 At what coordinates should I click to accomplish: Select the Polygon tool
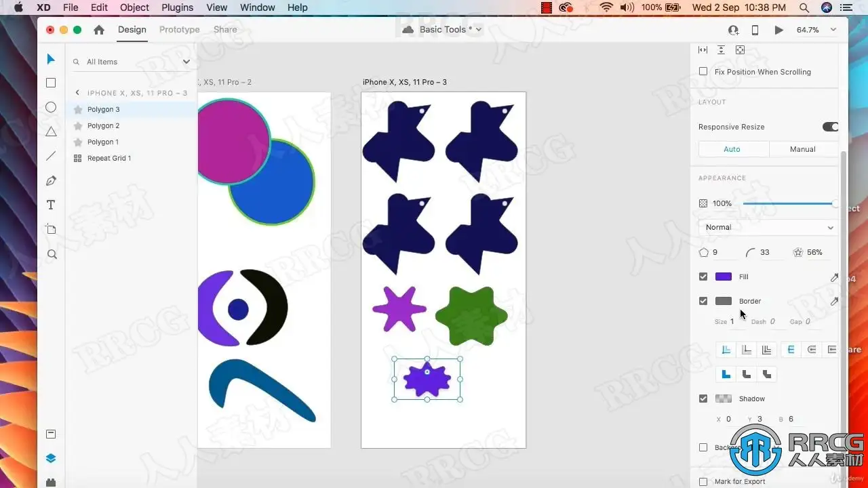tap(51, 131)
